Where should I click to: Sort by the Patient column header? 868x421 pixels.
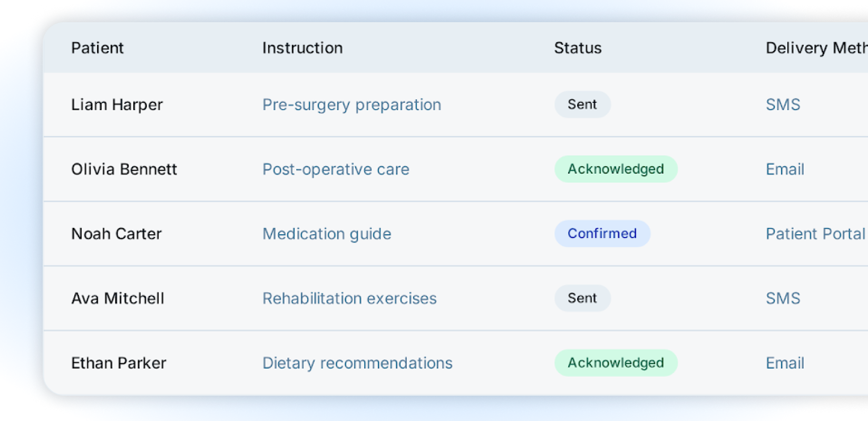click(97, 48)
